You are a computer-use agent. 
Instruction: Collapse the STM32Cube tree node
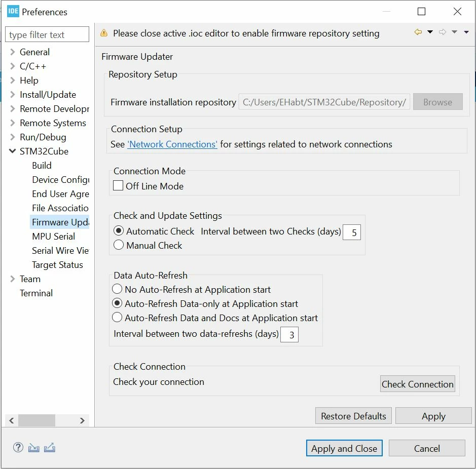(13, 151)
